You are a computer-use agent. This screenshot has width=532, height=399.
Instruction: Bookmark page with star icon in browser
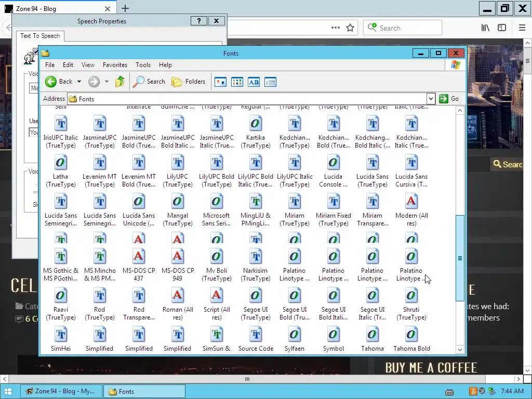(x=350, y=28)
